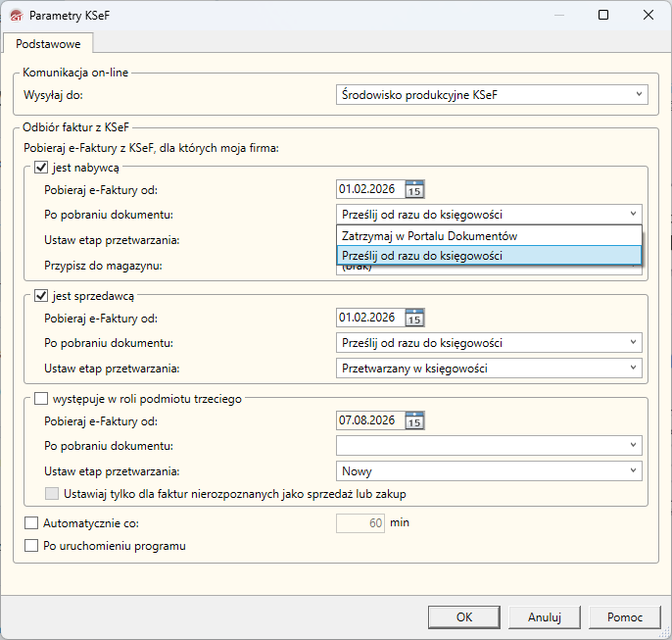Toggle Ustawiaj tylko dla faktur nierozpoznanych checkbox
The width and height of the screenshot is (672, 640).
(52, 493)
